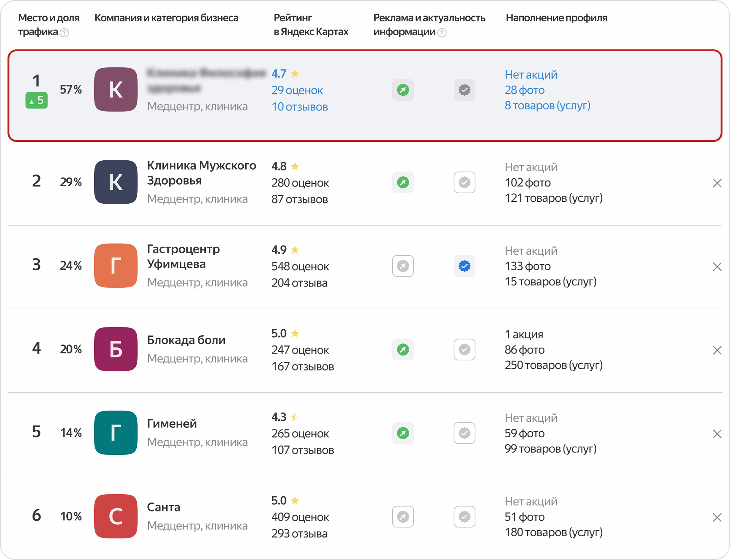Open '10 отзывов' reviews link
Image resolution: width=730 pixels, height=560 pixels.
coord(299,107)
